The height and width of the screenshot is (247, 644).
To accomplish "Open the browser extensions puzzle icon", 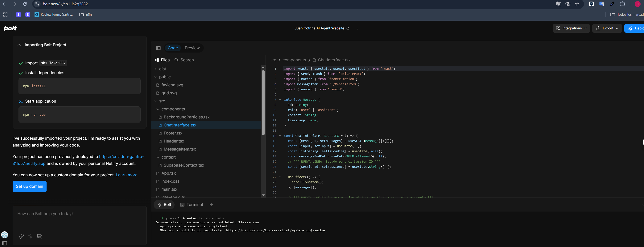I will click(x=622, y=4).
